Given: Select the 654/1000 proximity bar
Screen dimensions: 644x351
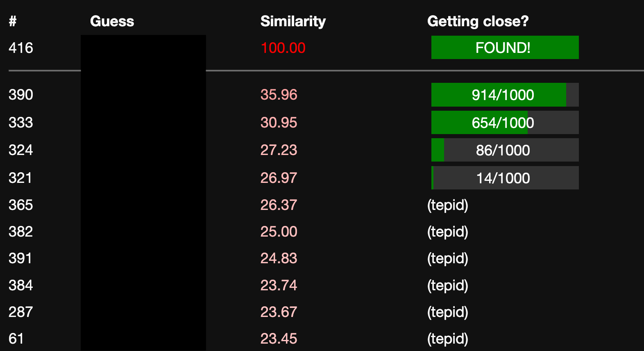Looking at the screenshot, I should [x=505, y=123].
